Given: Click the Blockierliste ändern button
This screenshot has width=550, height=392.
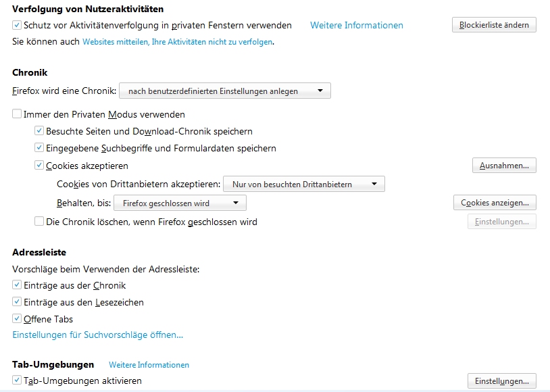Looking at the screenshot, I should pyautogui.click(x=493, y=24).
